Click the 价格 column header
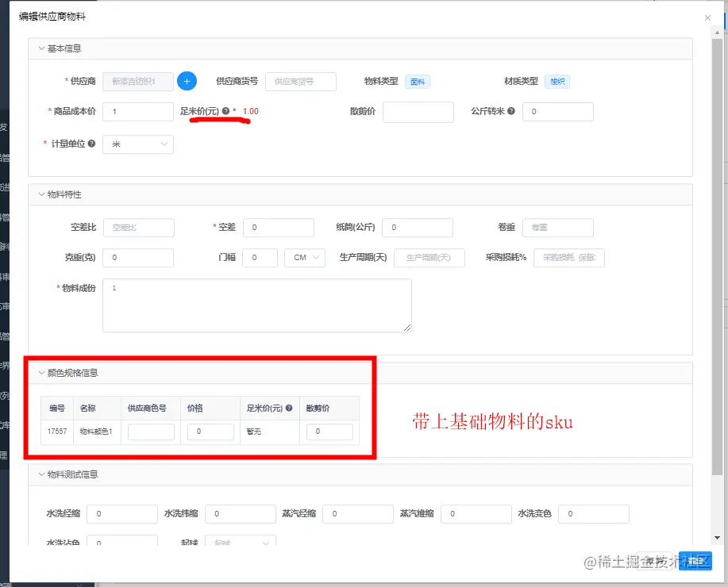The width and height of the screenshot is (728, 587). click(x=210, y=409)
